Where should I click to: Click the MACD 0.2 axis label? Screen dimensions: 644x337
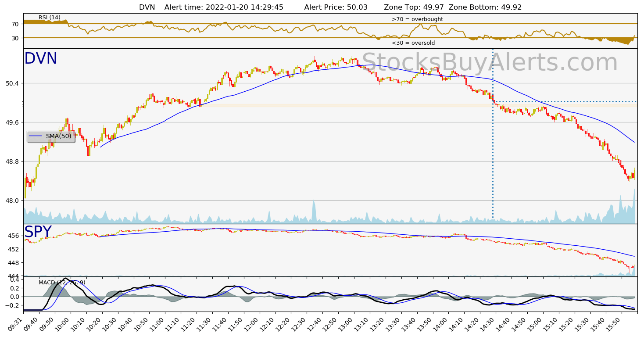tap(15, 288)
